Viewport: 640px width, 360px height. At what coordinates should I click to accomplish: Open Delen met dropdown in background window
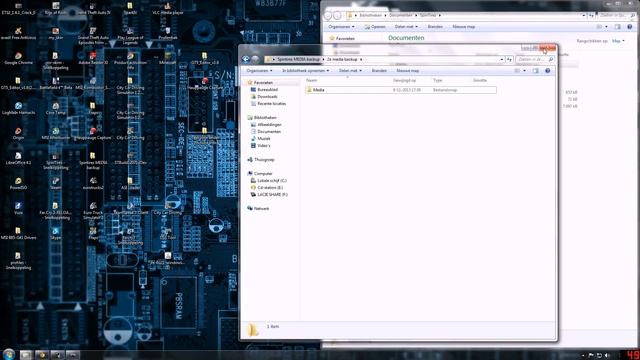click(406, 27)
